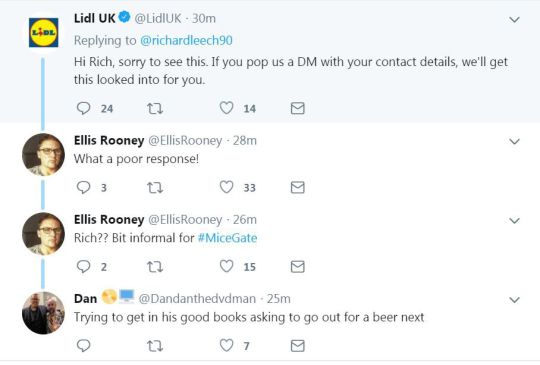Open more options for Lidl UK tweet

point(514,20)
